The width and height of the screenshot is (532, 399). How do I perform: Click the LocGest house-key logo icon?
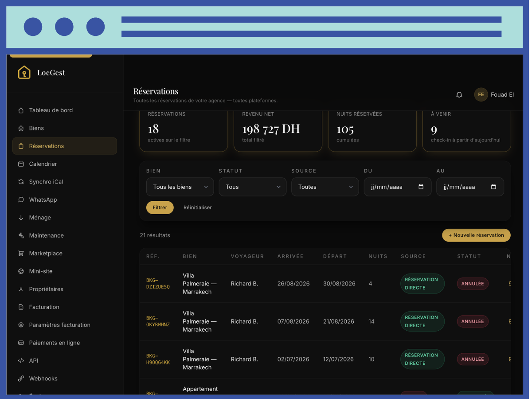[x=24, y=72]
